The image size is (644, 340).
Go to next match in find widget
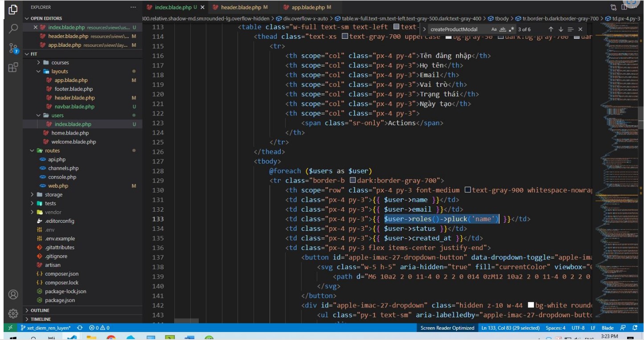click(561, 29)
